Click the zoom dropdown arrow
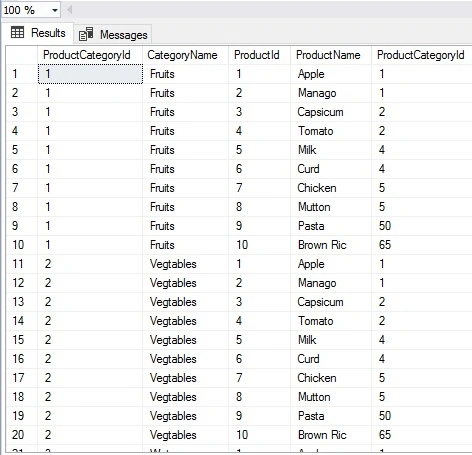The image size is (472, 455). click(55, 10)
